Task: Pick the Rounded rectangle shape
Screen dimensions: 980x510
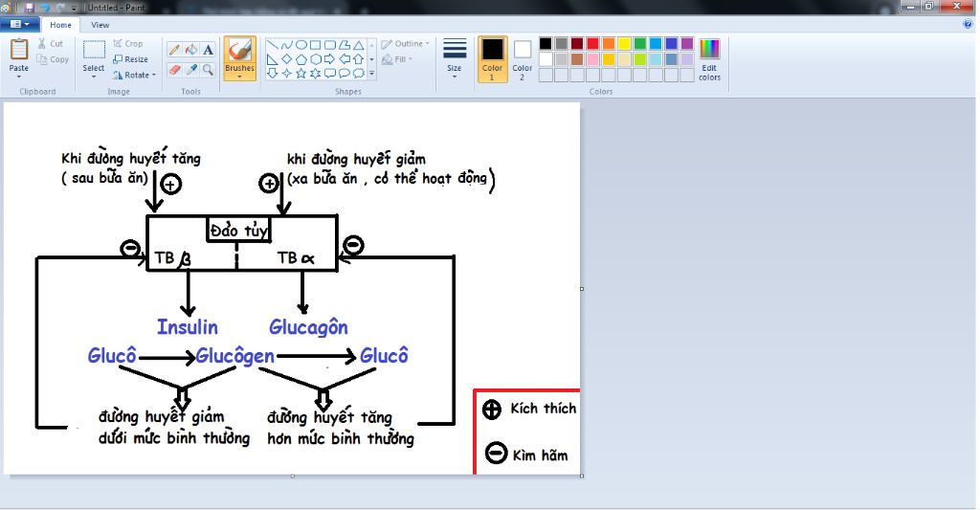Action: point(330,45)
